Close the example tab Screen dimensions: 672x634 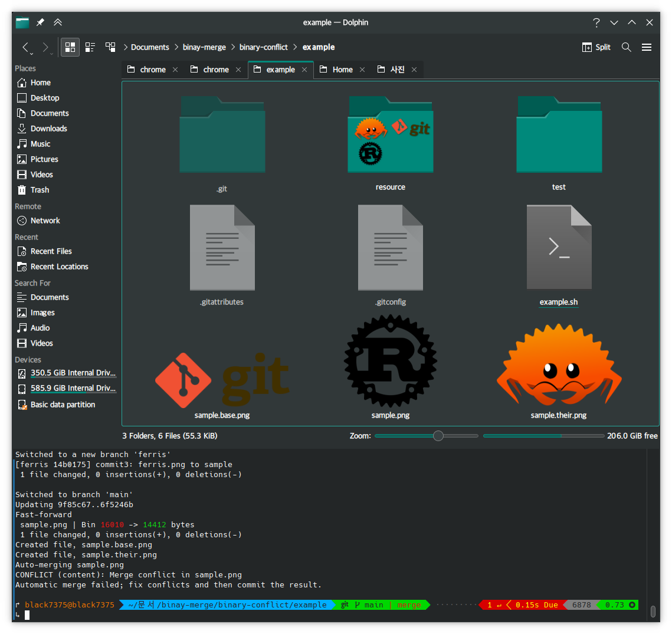tap(304, 70)
